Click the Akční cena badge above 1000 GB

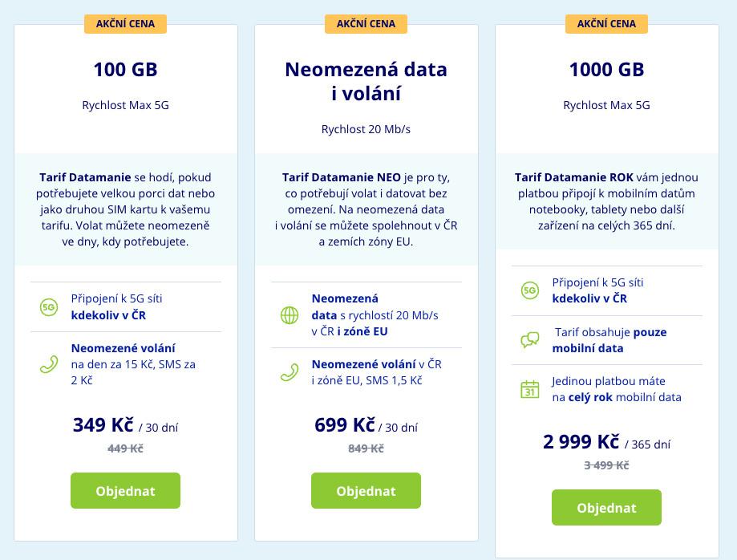pos(607,24)
